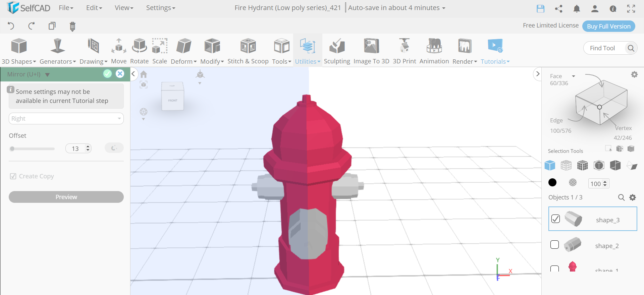The height and width of the screenshot is (295, 644).
Task: Click the Offset slider handle
Action: [12, 149]
